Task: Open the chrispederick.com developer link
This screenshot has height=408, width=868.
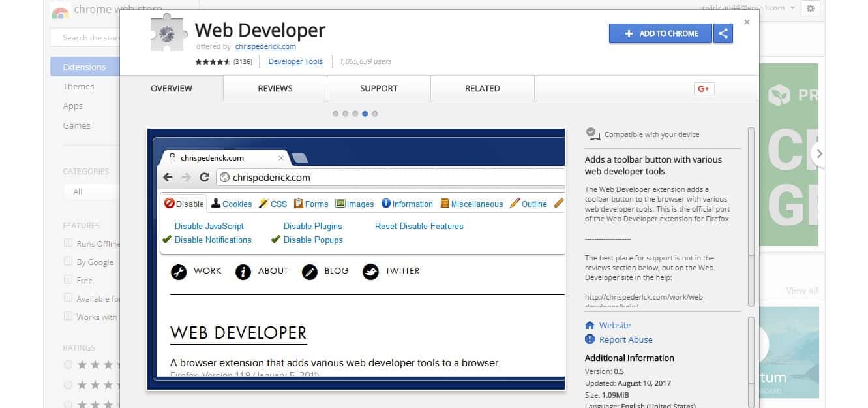Action: pos(265,46)
